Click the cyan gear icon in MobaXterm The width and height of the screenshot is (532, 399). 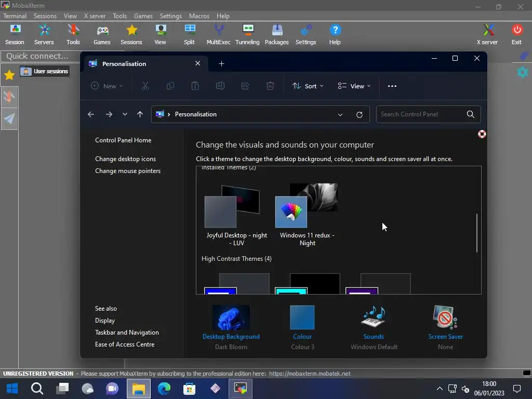coord(523,72)
